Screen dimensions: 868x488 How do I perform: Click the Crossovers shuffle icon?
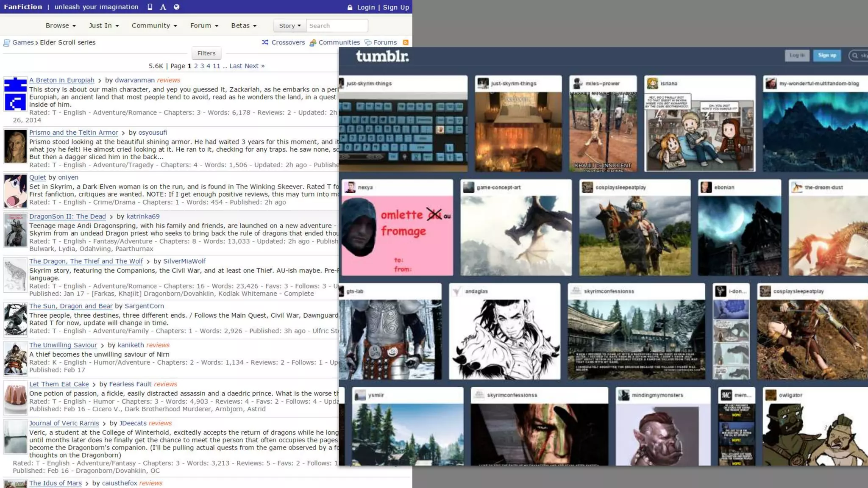[265, 42]
